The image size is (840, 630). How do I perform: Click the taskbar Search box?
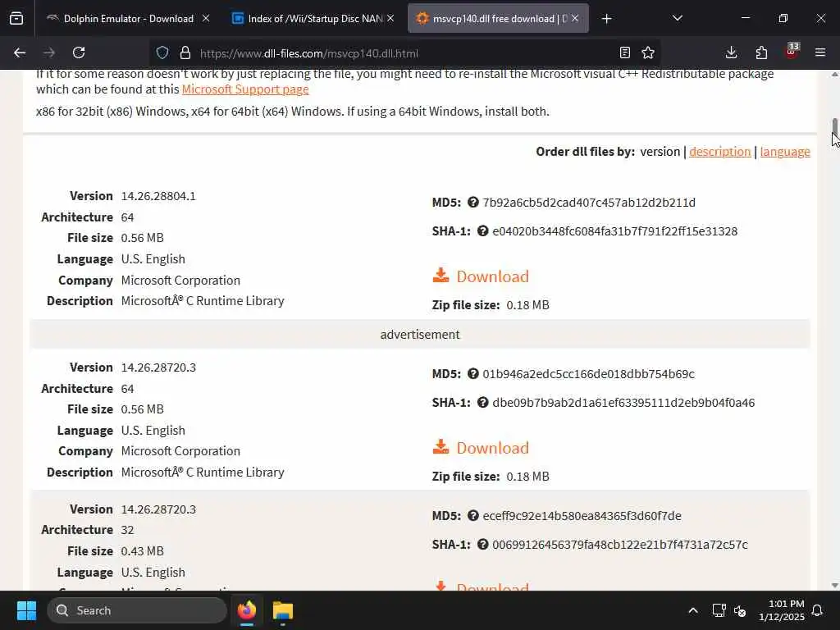tap(137, 610)
